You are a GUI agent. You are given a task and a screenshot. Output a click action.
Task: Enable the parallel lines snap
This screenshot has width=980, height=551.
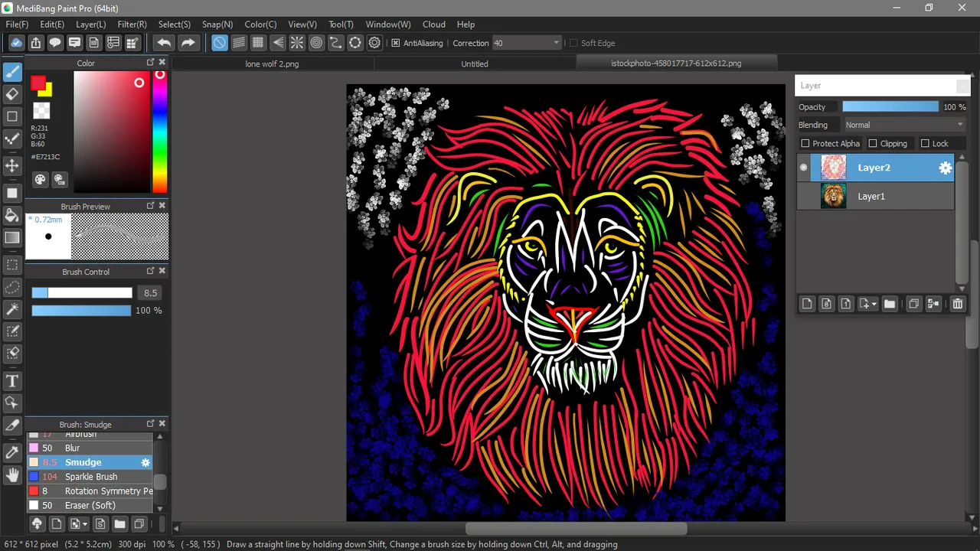click(239, 43)
